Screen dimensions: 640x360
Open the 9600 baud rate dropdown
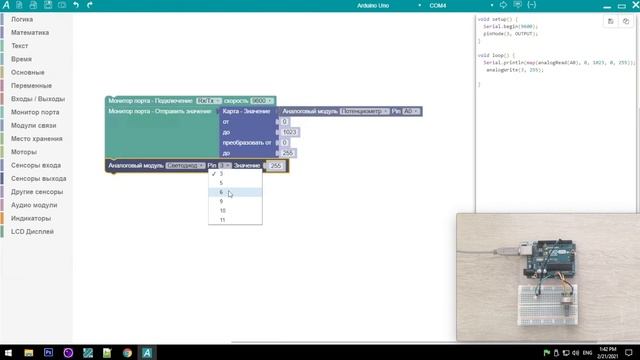click(x=262, y=101)
